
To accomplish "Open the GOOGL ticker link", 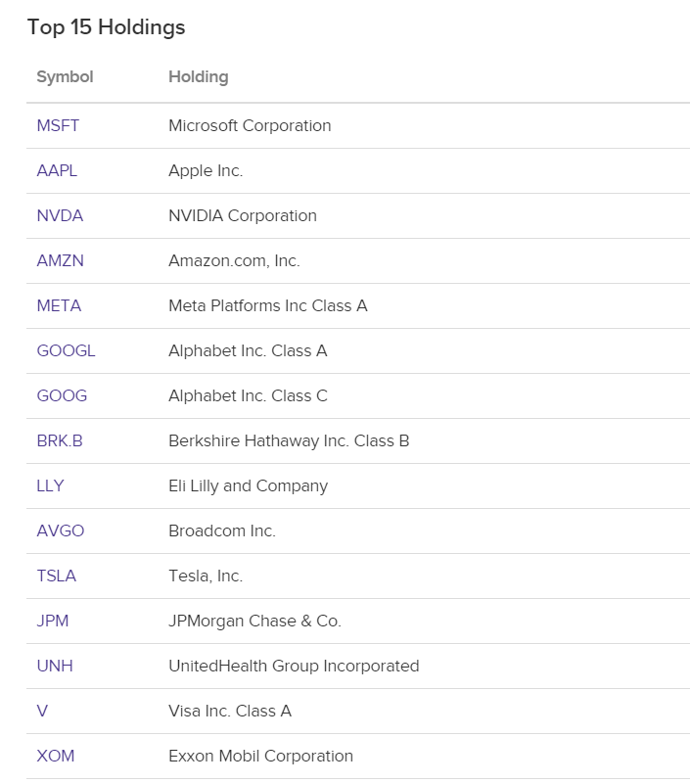I will 66,350.
